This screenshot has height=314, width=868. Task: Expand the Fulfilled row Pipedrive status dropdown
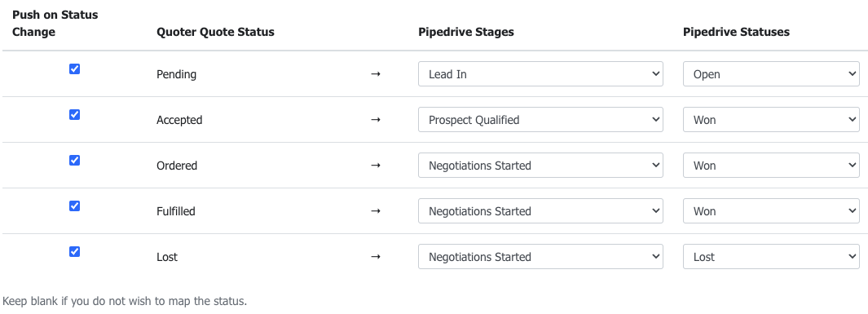coord(771,211)
